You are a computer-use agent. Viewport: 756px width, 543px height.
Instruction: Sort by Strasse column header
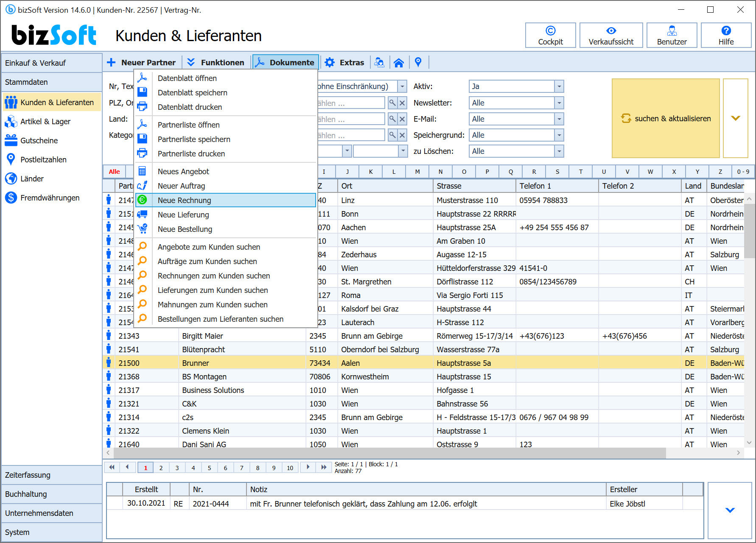[x=474, y=186]
